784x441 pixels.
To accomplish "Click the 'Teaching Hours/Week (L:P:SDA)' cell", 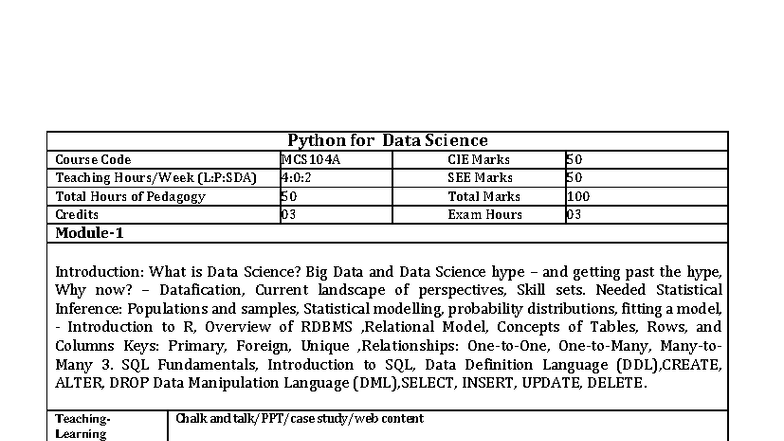I will point(155,178).
